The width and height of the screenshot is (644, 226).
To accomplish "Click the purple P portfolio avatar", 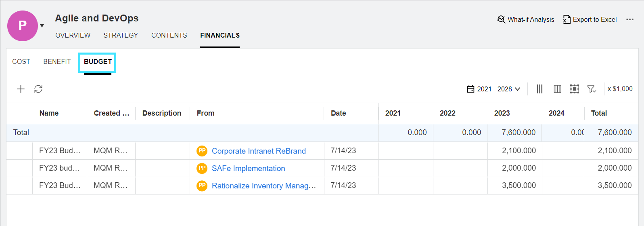I will tap(23, 26).
